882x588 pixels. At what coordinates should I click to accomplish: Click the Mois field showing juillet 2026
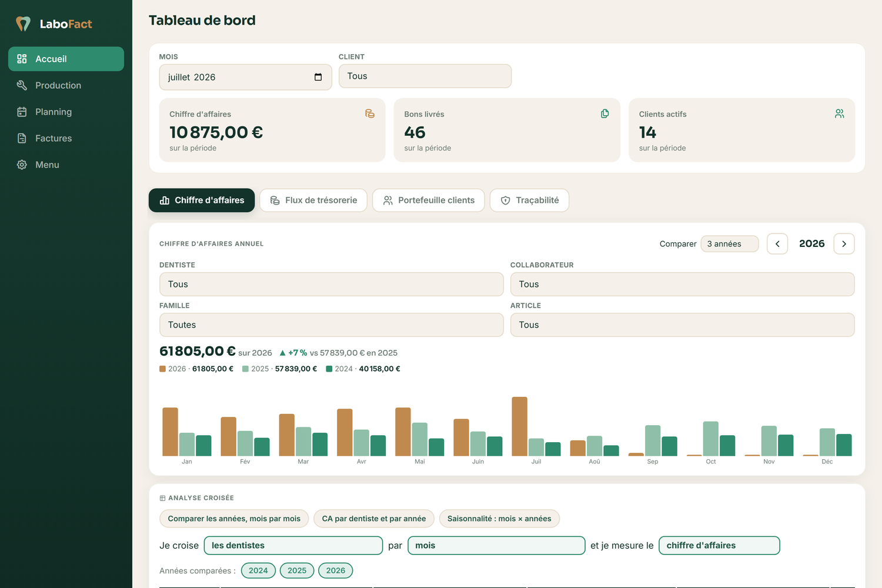(x=245, y=77)
